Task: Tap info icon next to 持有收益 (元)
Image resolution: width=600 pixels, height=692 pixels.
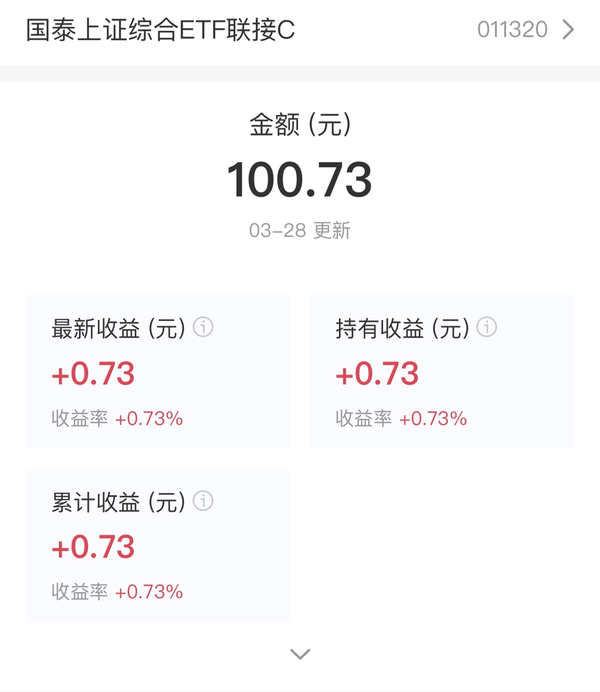Action: pyautogui.click(x=487, y=327)
